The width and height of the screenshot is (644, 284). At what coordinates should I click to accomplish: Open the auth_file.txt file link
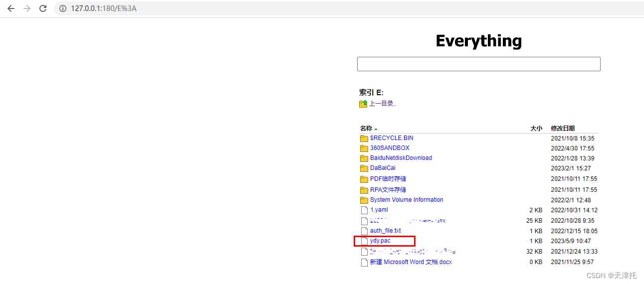[385, 231]
